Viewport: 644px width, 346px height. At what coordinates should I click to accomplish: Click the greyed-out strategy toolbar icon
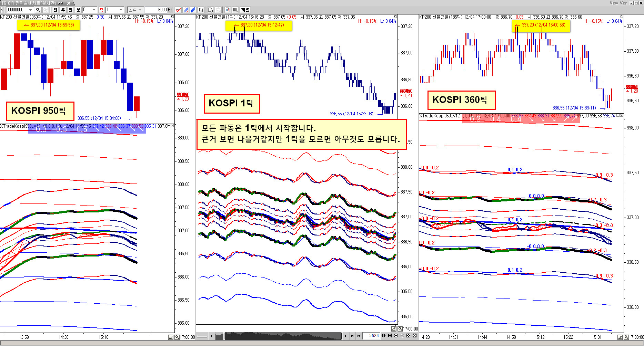pyautogui.click(x=218, y=10)
